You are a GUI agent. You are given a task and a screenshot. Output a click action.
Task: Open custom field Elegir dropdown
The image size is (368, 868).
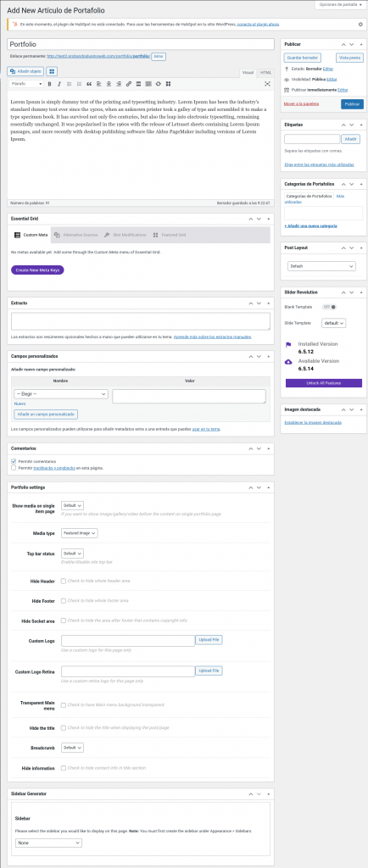click(61, 393)
